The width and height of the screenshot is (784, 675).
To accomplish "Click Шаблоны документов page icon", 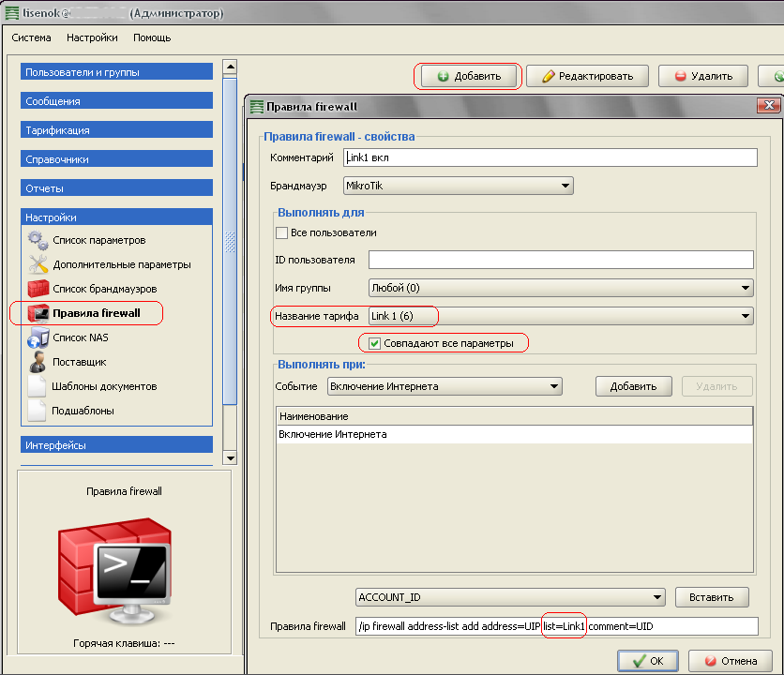I will [38, 386].
